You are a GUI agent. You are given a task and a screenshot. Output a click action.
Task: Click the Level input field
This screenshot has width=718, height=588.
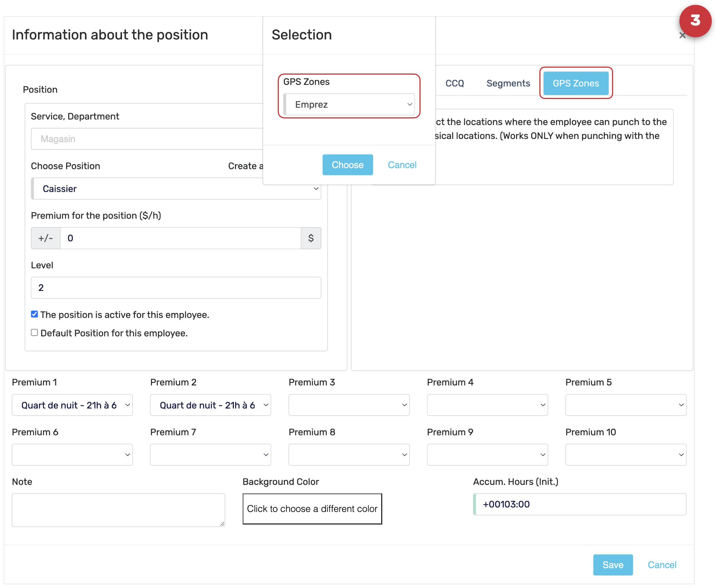(x=176, y=288)
